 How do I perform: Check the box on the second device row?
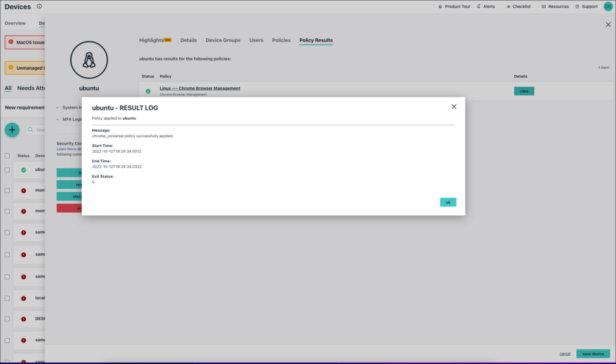pos(7,190)
